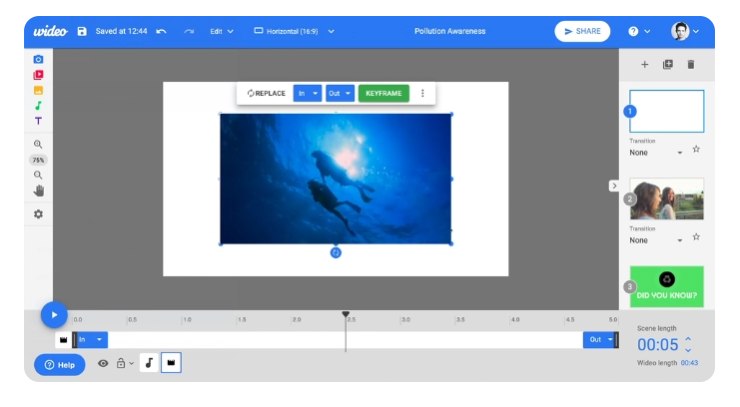Open the In animation dropdown above image
This screenshot has width=740, height=407.
coord(307,93)
